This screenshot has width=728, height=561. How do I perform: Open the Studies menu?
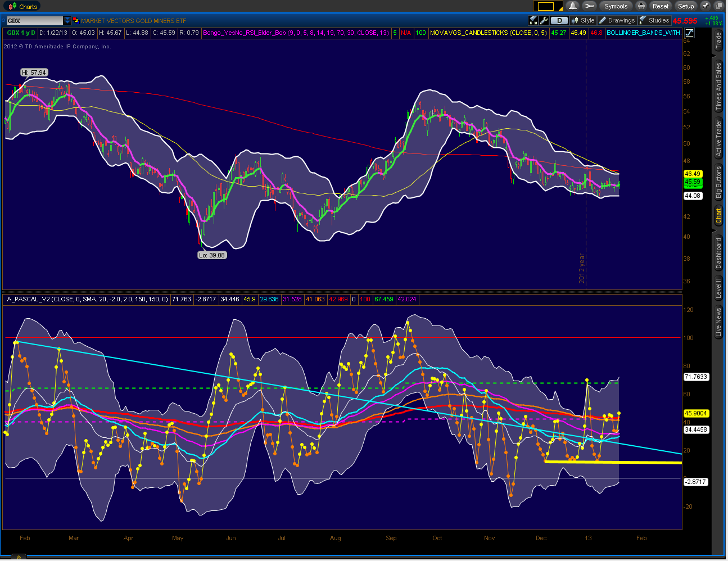point(654,21)
